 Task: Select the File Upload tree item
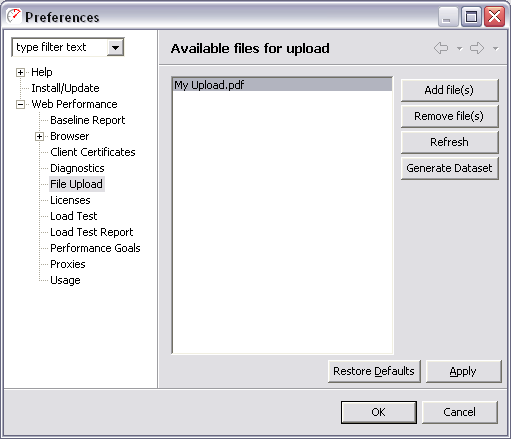(x=77, y=184)
